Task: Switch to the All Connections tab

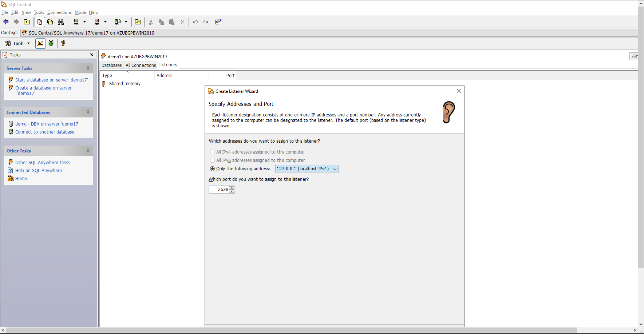Action: pos(141,65)
